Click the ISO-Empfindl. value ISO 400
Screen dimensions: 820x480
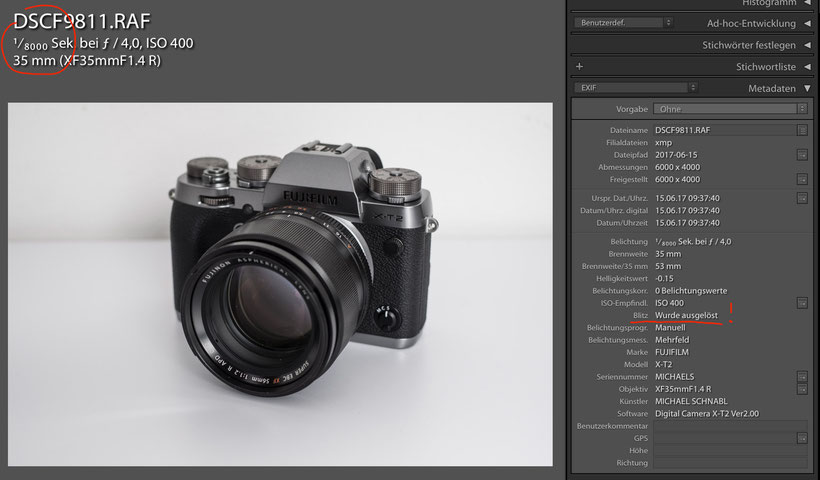[x=669, y=303]
